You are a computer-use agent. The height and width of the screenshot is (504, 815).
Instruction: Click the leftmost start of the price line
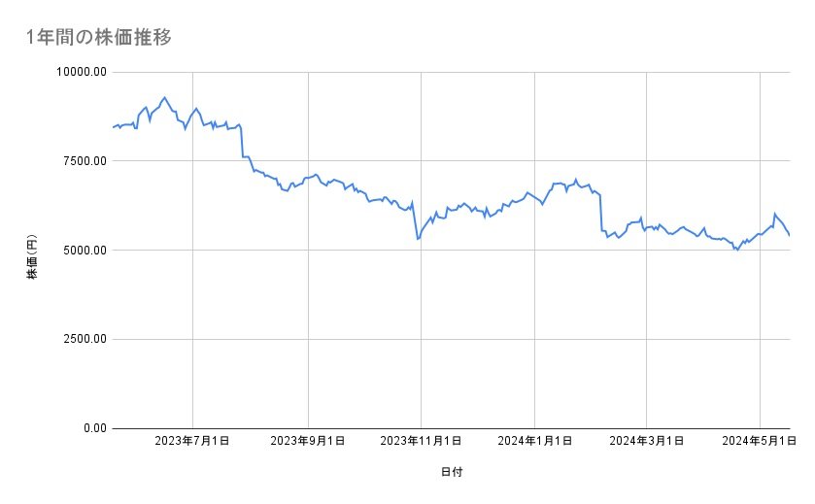click(x=114, y=127)
